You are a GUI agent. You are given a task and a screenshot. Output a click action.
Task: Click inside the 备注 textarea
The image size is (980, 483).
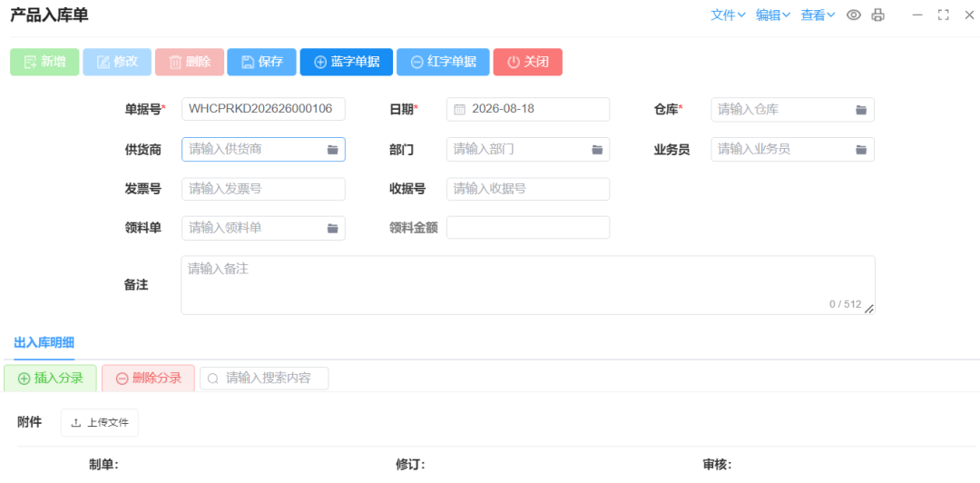tap(528, 285)
